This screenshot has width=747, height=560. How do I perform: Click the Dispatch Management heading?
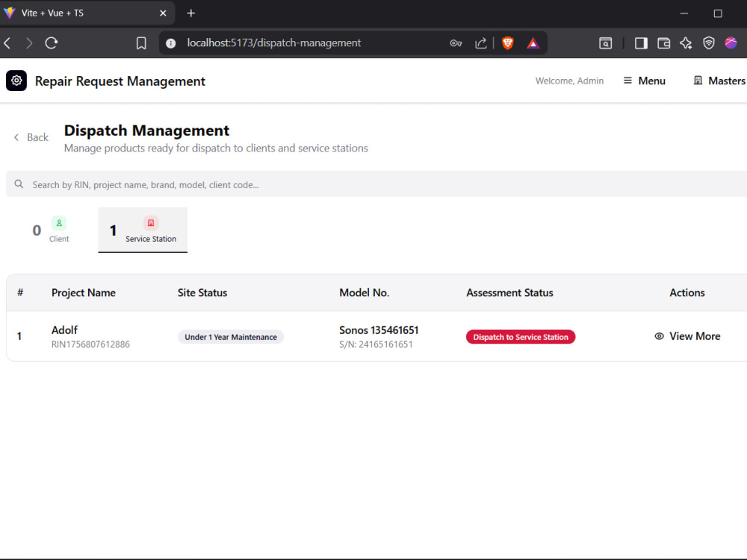[x=146, y=131]
